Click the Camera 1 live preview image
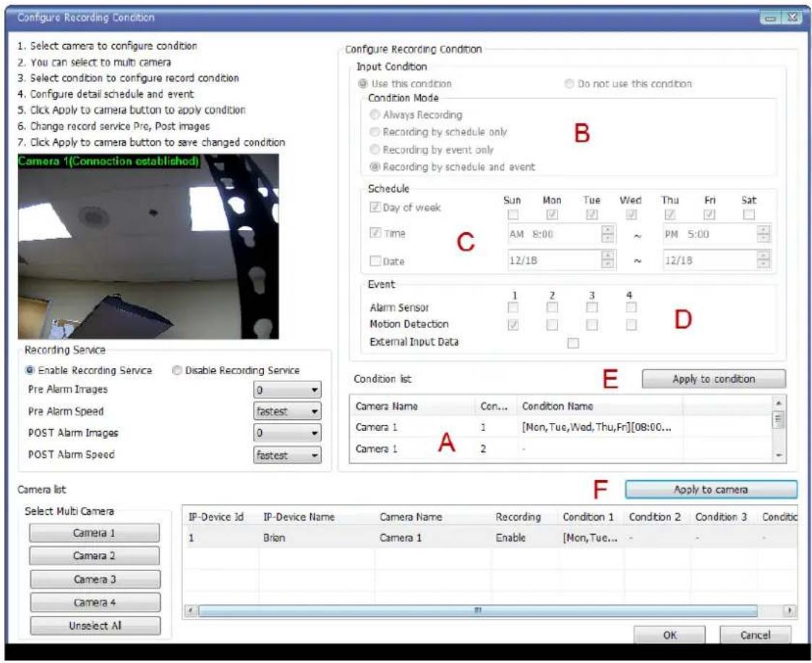The image size is (812, 663). tap(148, 247)
